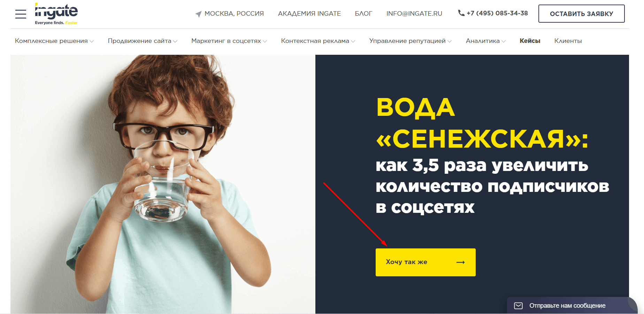Click the Ingate logo
Image resolution: width=644 pixels, height=314 pixels.
[56, 14]
